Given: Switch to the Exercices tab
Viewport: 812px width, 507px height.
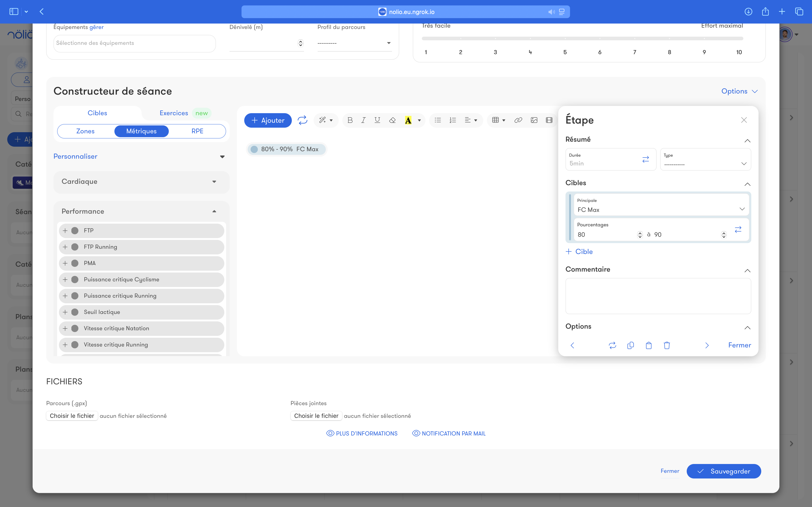Looking at the screenshot, I should point(174,113).
